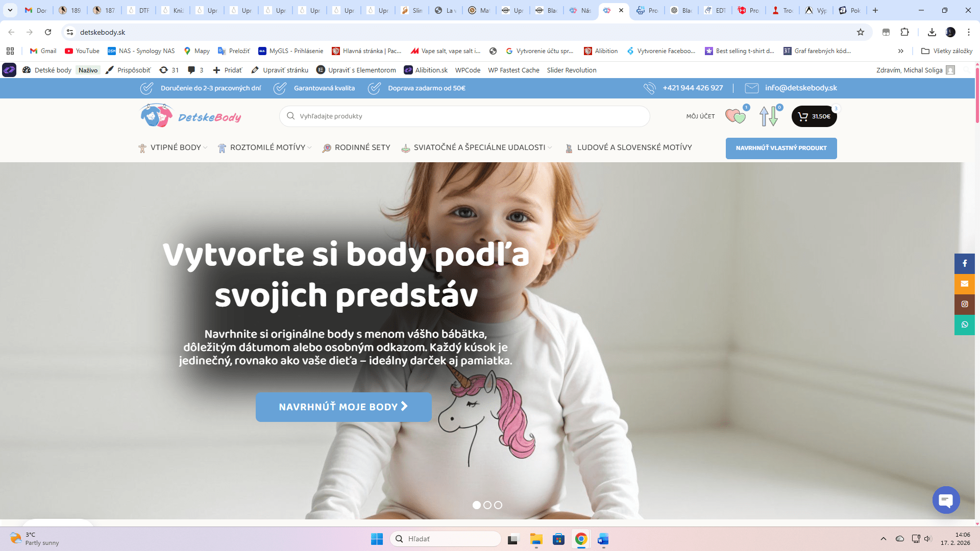The width and height of the screenshot is (980, 551).
Task: Click the orange email sidebar icon
Action: click(964, 284)
